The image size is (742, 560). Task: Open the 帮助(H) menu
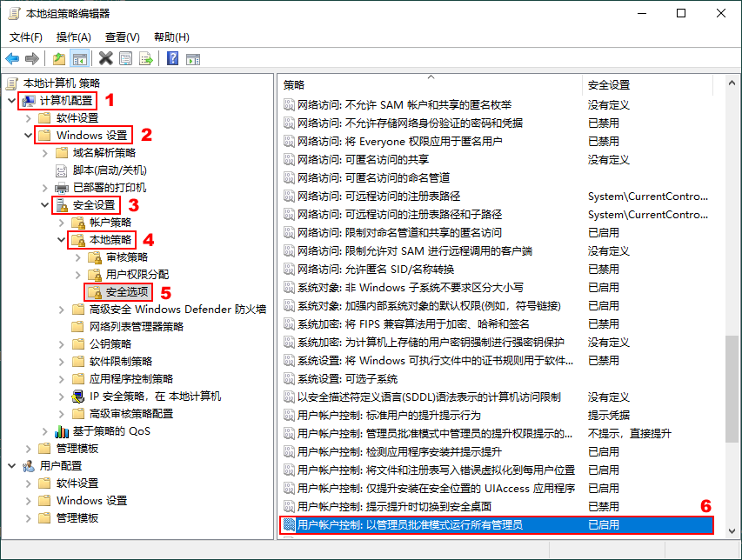[x=171, y=37]
